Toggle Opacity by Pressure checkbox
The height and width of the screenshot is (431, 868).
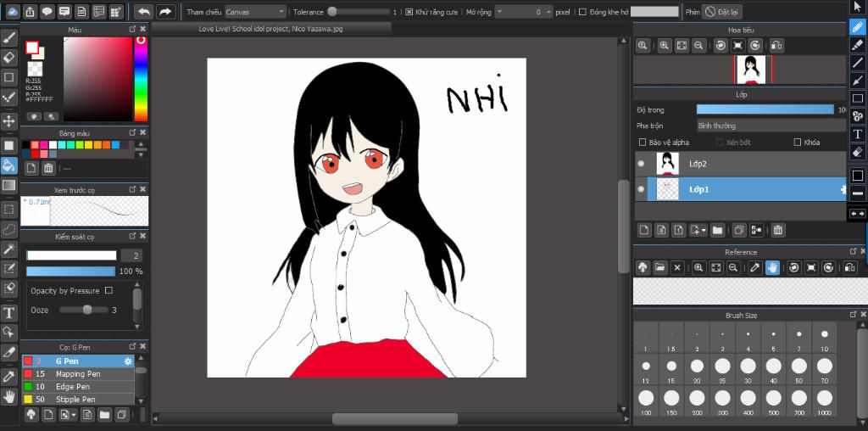[x=109, y=290]
